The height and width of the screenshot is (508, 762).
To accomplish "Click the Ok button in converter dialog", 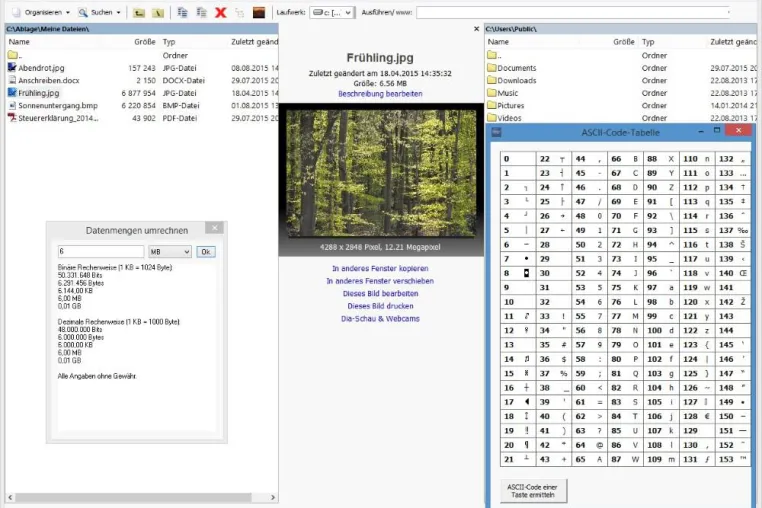I will [x=206, y=252].
